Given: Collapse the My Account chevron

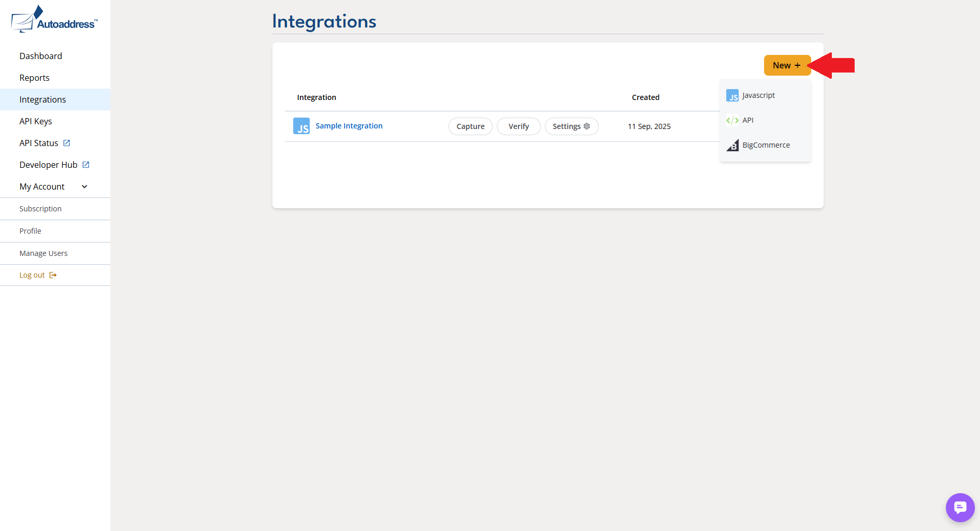Looking at the screenshot, I should (84, 186).
